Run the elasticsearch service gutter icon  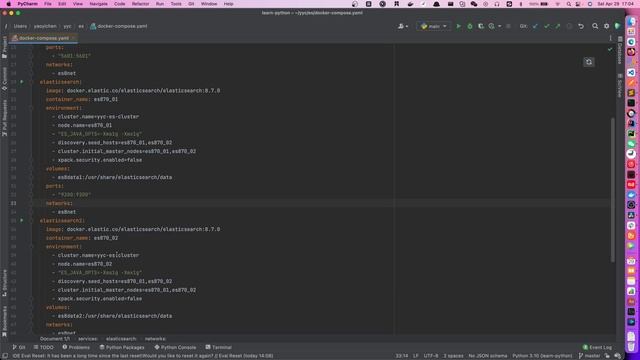[22, 82]
